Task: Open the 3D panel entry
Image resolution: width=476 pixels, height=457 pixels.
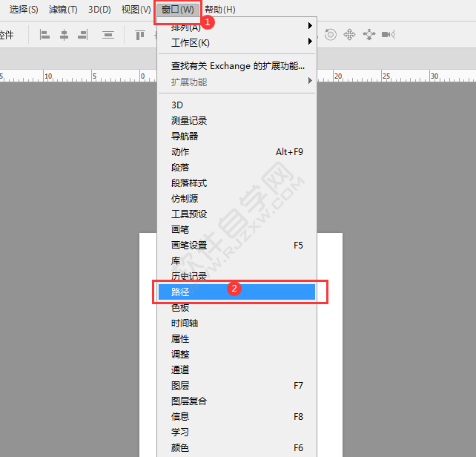Action: [237, 105]
